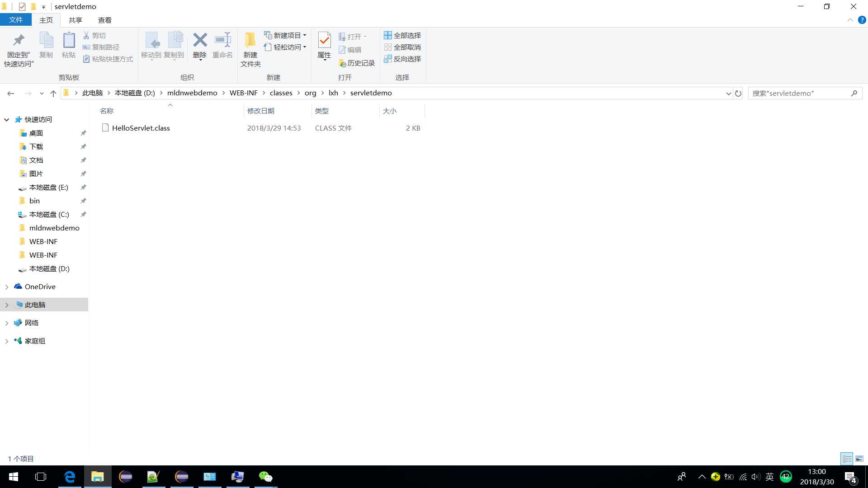Screen dimensions: 868x488
Task: Switch to the Share ribbon tab
Action: click(x=75, y=20)
